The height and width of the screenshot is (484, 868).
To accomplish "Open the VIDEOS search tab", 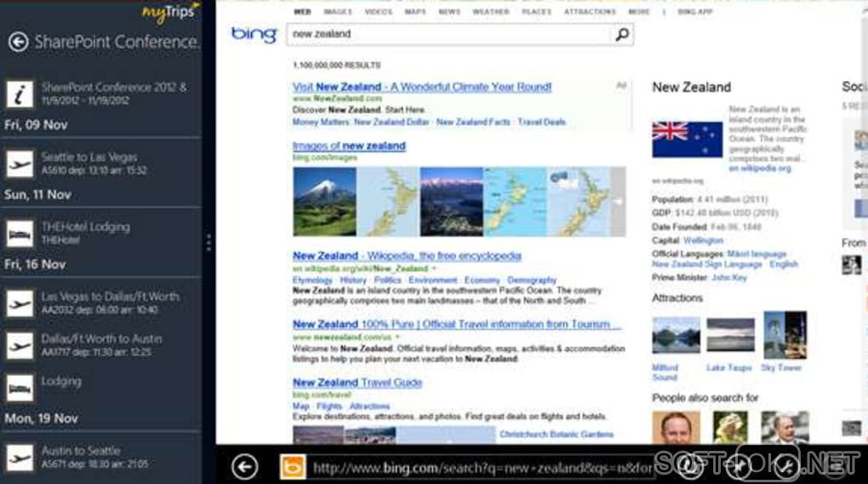I will (x=379, y=12).
